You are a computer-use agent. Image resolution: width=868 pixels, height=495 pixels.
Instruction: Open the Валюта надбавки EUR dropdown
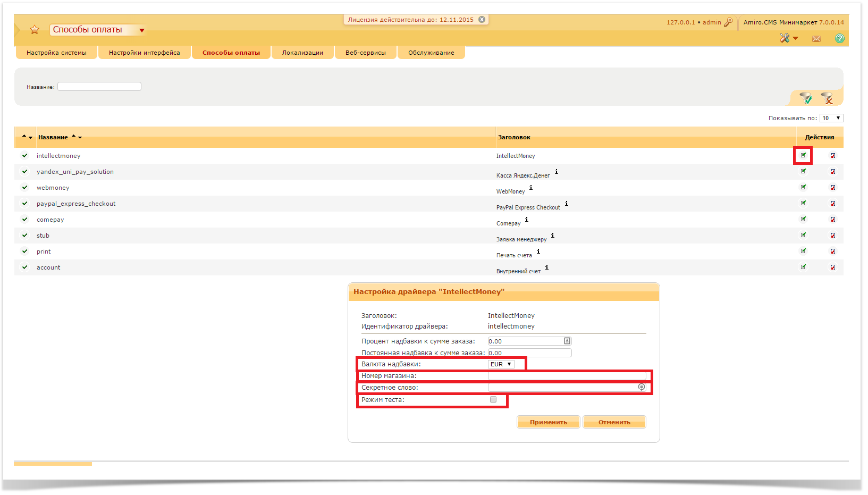point(501,364)
